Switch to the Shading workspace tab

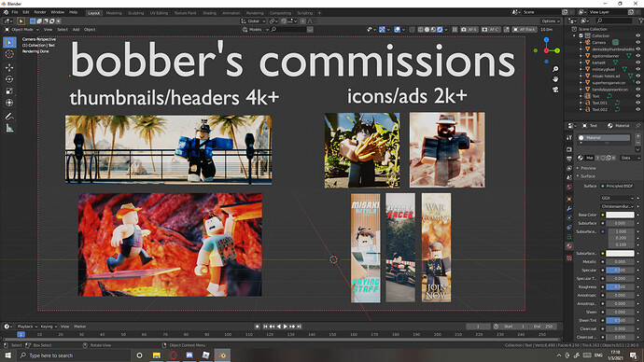coord(209,13)
